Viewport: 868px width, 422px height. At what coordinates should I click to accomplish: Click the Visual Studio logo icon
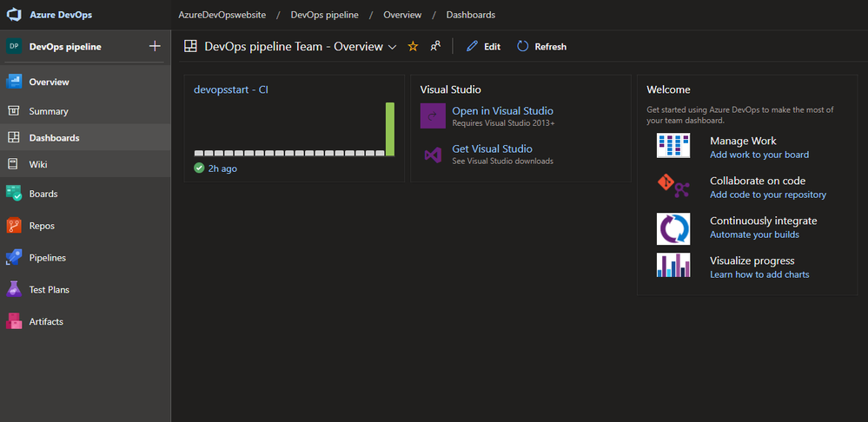(x=433, y=155)
